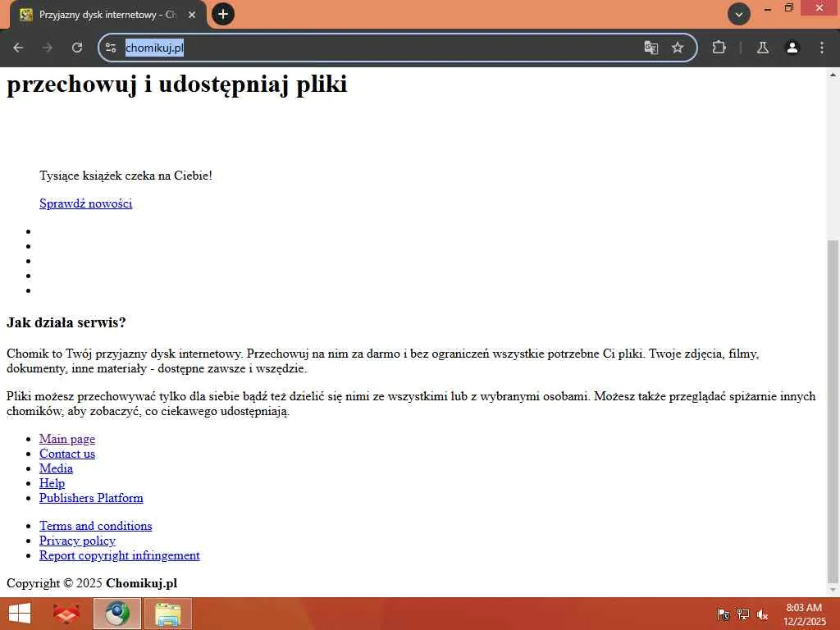Click the forward navigation arrow
Image resolution: width=840 pixels, height=630 pixels.
[x=48, y=48]
